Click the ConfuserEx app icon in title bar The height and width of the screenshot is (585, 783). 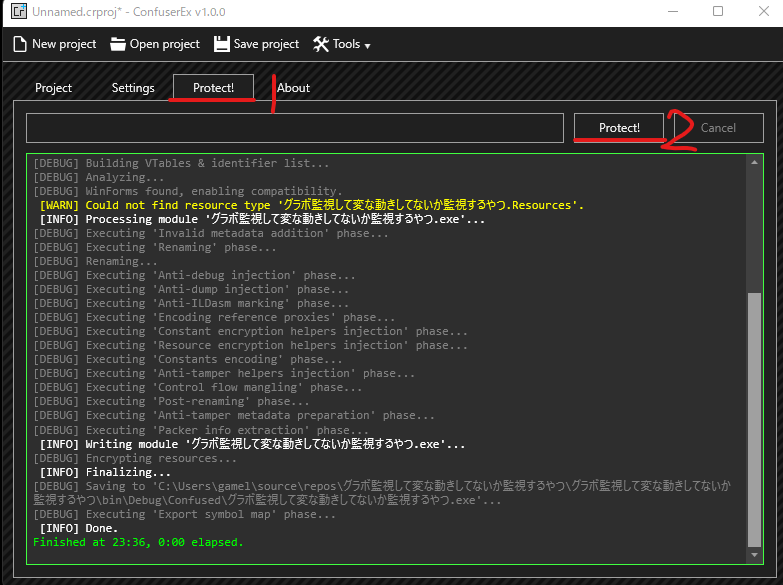[19, 11]
